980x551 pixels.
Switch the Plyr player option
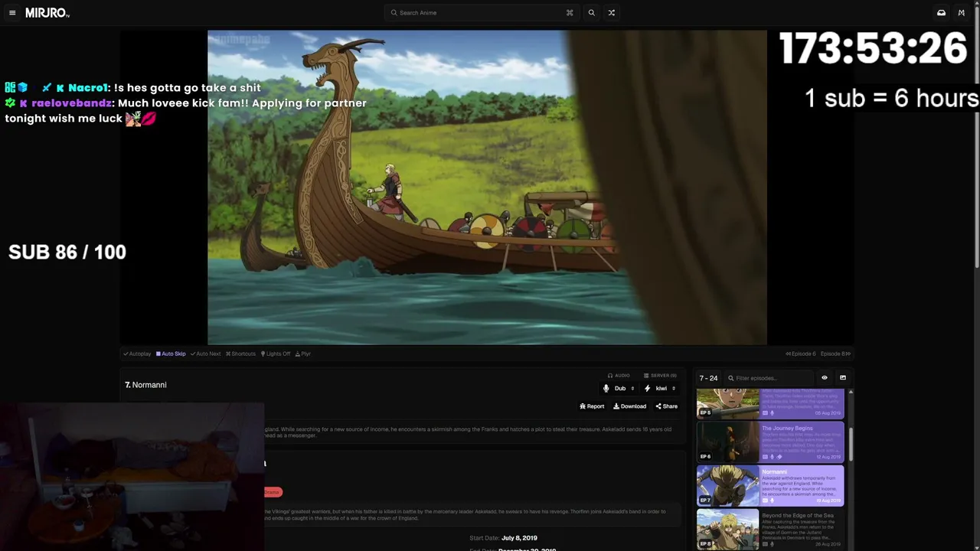(x=303, y=354)
